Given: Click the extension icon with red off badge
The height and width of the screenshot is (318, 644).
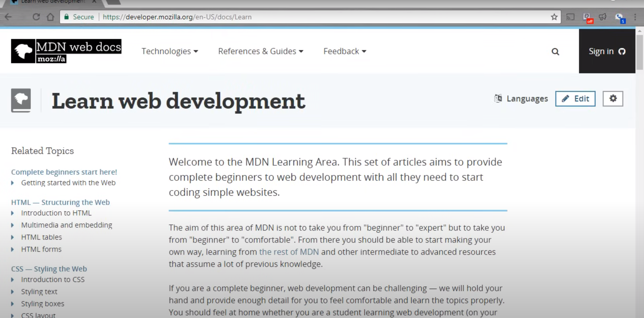Looking at the screenshot, I should [x=588, y=17].
